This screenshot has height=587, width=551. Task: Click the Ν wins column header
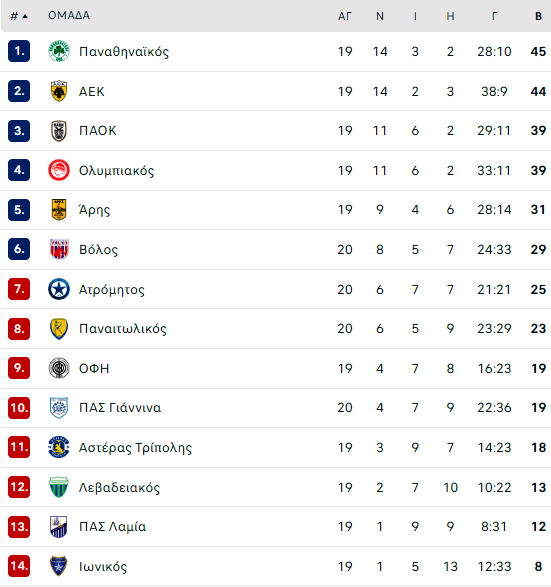click(x=380, y=16)
